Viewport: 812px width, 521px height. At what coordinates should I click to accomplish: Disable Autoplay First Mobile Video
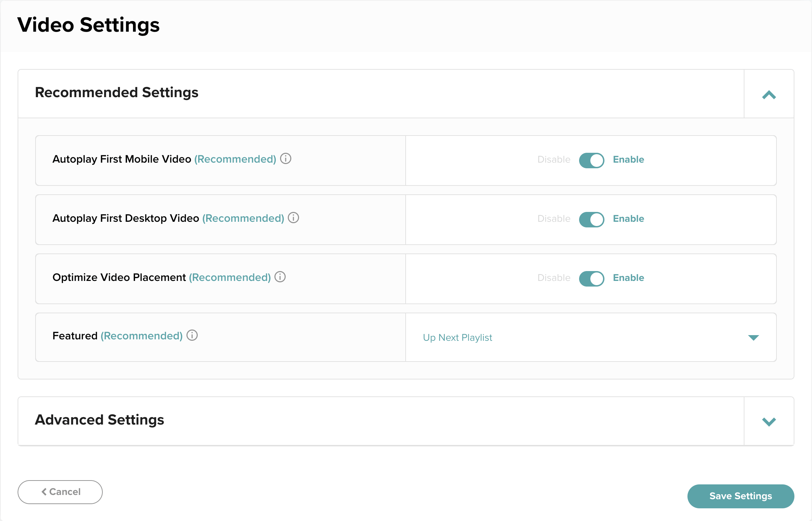pos(591,160)
